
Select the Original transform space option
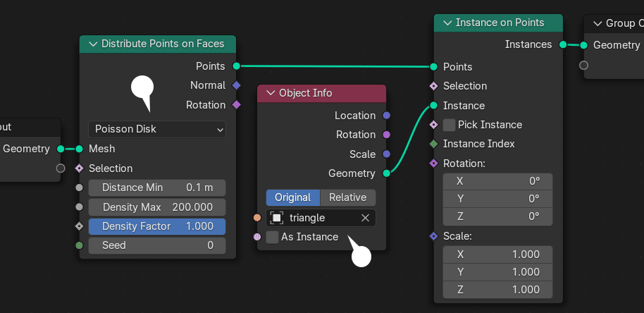pos(293,197)
